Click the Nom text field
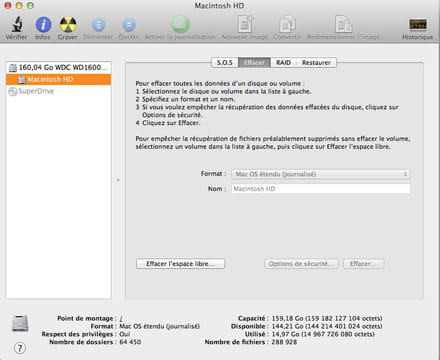This screenshot has height=360, width=440. [321, 189]
